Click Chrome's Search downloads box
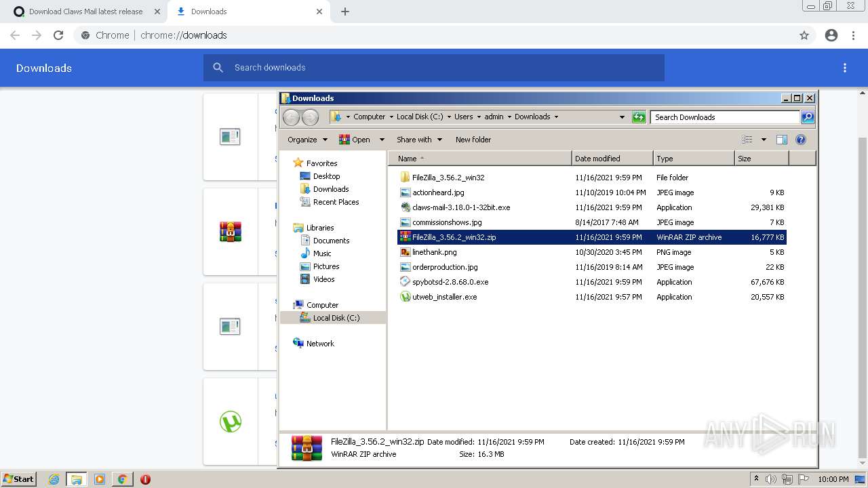Screen dimensions: 868x488 (434, 68)
